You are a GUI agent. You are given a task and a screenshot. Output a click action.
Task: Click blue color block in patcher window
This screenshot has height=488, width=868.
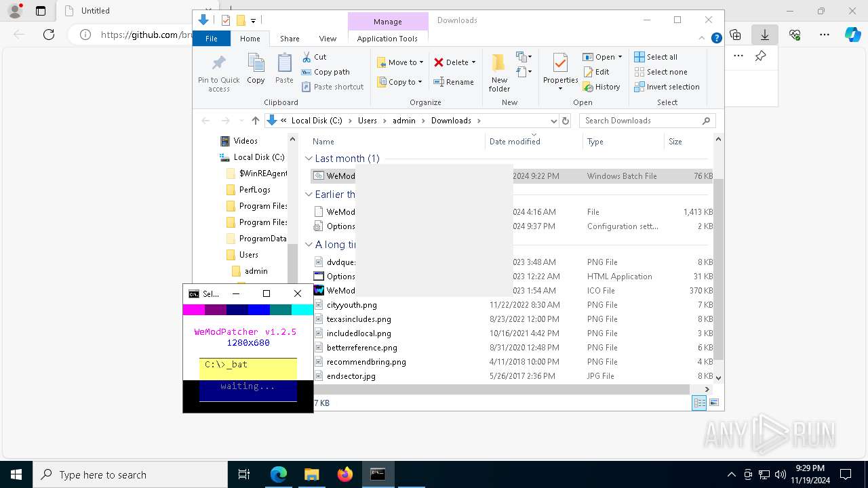[259, 310]
